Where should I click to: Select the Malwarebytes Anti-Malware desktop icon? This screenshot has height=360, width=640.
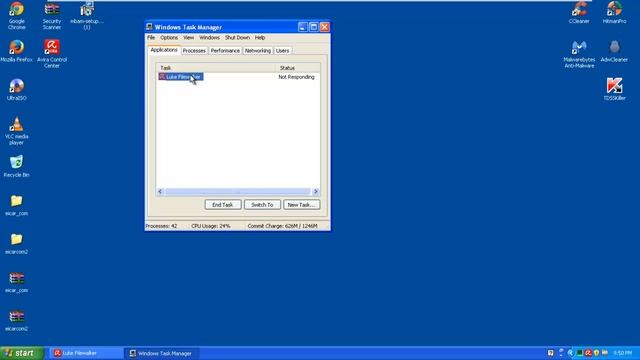coord(579,54)
